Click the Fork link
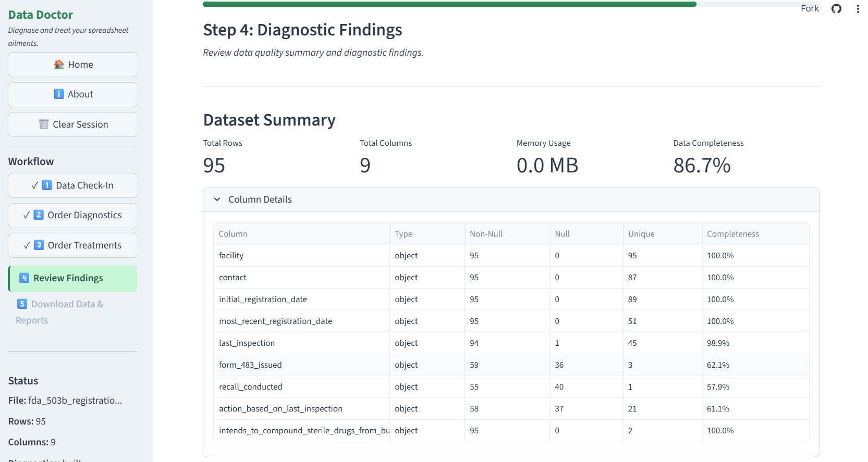 point(810,8)
